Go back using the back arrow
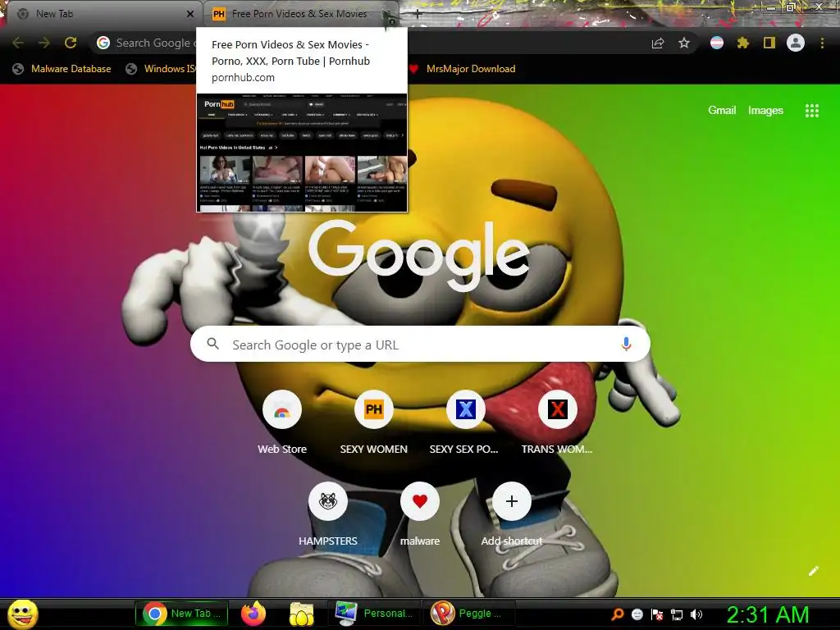The image size is (840, 630). (x=18, y=43)
